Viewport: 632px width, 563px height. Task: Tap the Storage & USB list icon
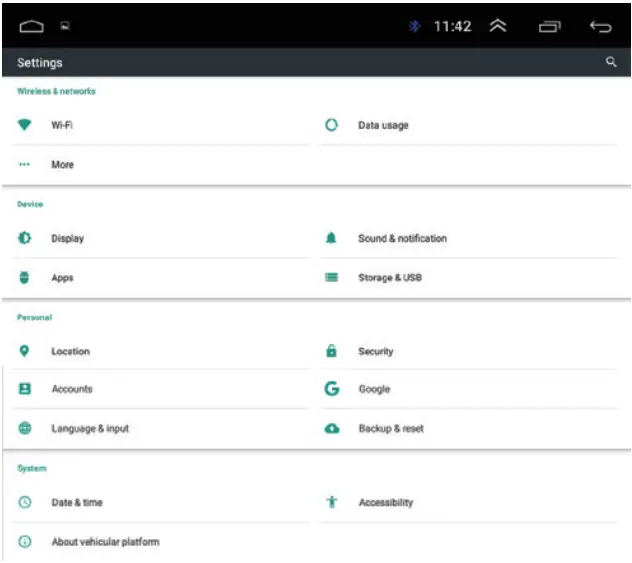[331, 277]
